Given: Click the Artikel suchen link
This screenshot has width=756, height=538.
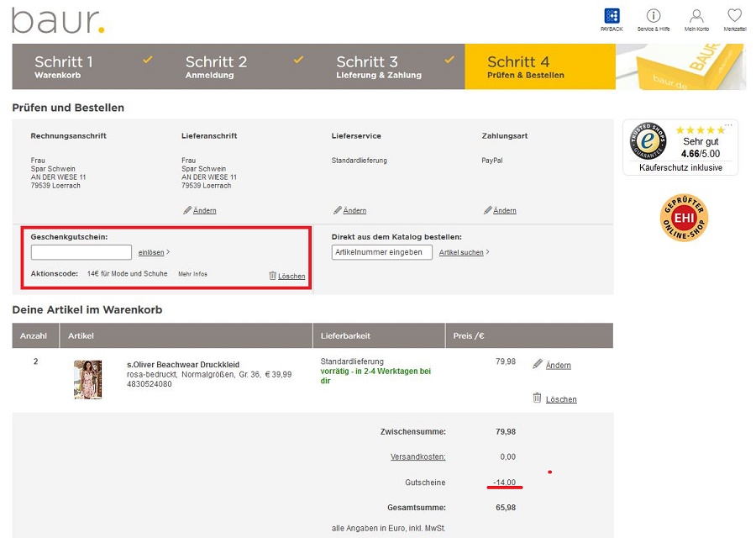Looking at the screenshot, I should [x=461, y=252].
